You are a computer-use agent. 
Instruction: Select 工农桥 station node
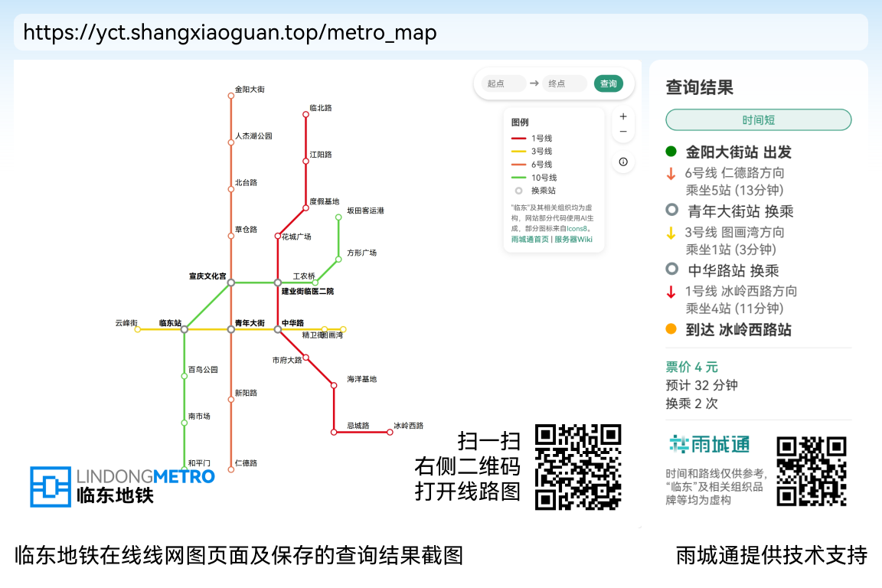coord(315,283)
